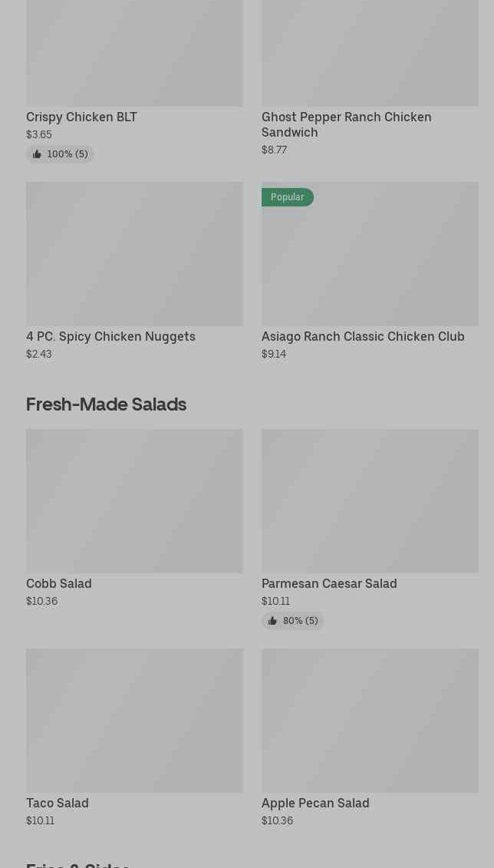Select 4 PC. Spicy Chicken Nuggets
This screenshot has width=494, height=868.
[x=110, y=337]
